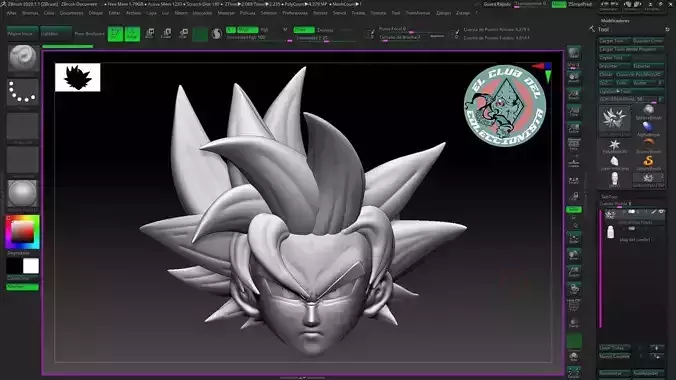Viewport: 676px width, 380px height.
Task: Open the Zplugin menu
Action: tap(443, 13)
